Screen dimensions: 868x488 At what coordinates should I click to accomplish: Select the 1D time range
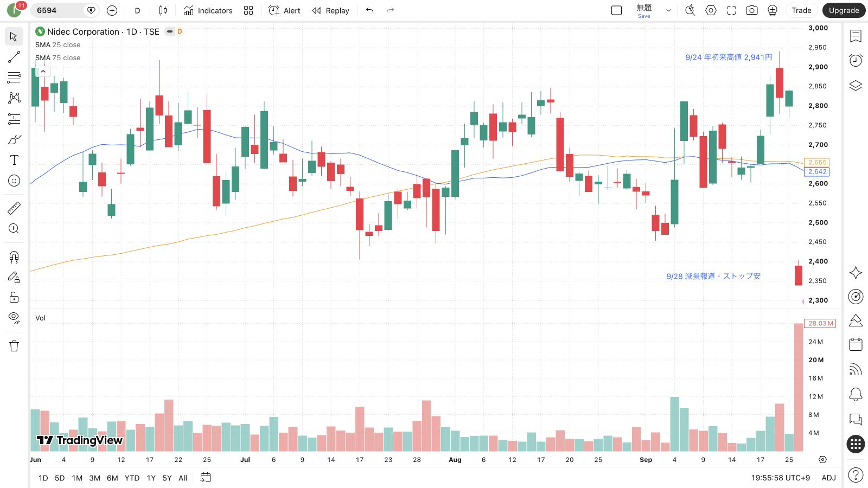point(43,478)
